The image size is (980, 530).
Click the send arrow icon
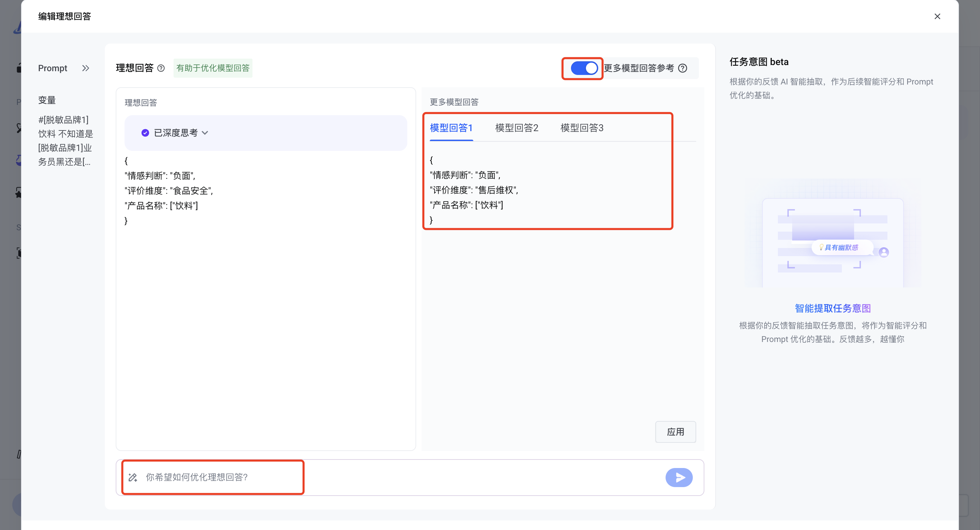click(679, 477)
